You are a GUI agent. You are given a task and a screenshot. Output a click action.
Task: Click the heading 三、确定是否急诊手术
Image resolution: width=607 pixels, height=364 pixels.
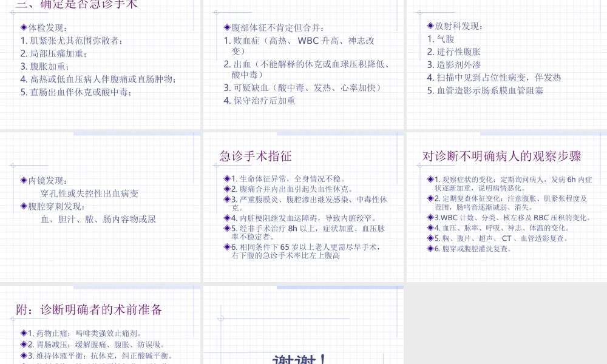[x=79, y=4]
